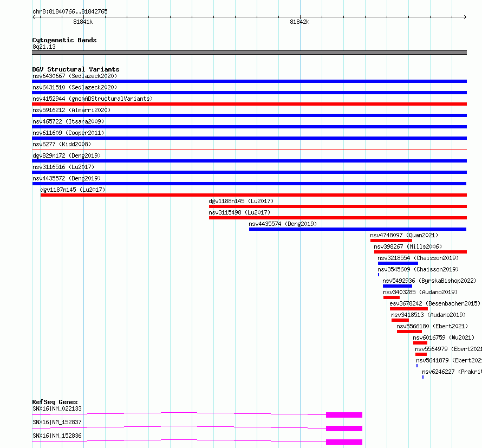Click the nsv6430667 (Sedlazeck2020) variant label
Image resolution: width=482 pixels, height=448 pixels.
(x=75, y=76)
